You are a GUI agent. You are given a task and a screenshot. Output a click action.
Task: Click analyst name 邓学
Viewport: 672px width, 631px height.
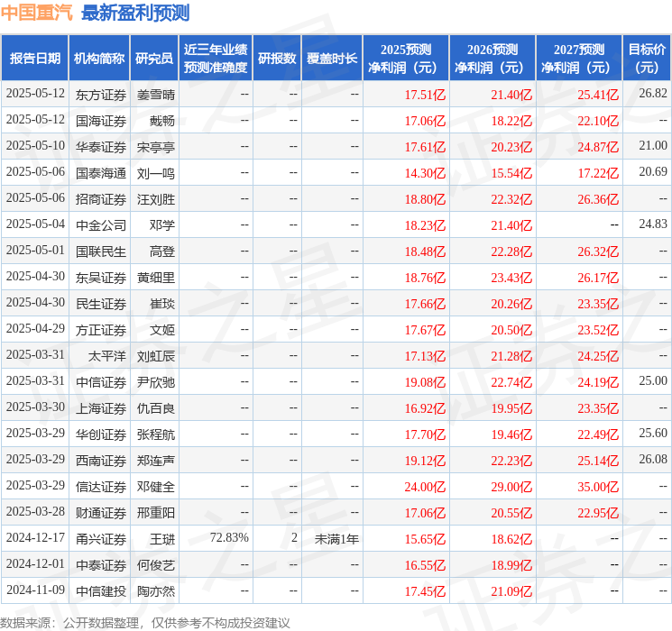point(162,225)
